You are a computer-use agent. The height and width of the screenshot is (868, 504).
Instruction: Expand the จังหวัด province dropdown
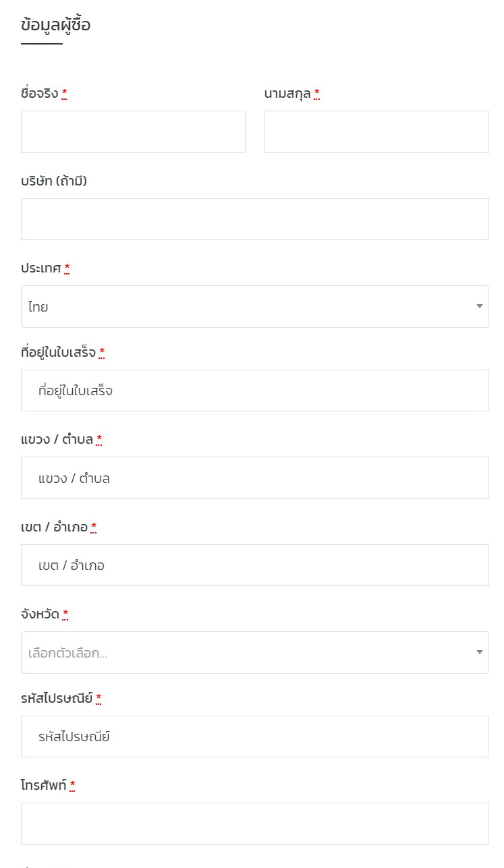(x=254, y=652)
